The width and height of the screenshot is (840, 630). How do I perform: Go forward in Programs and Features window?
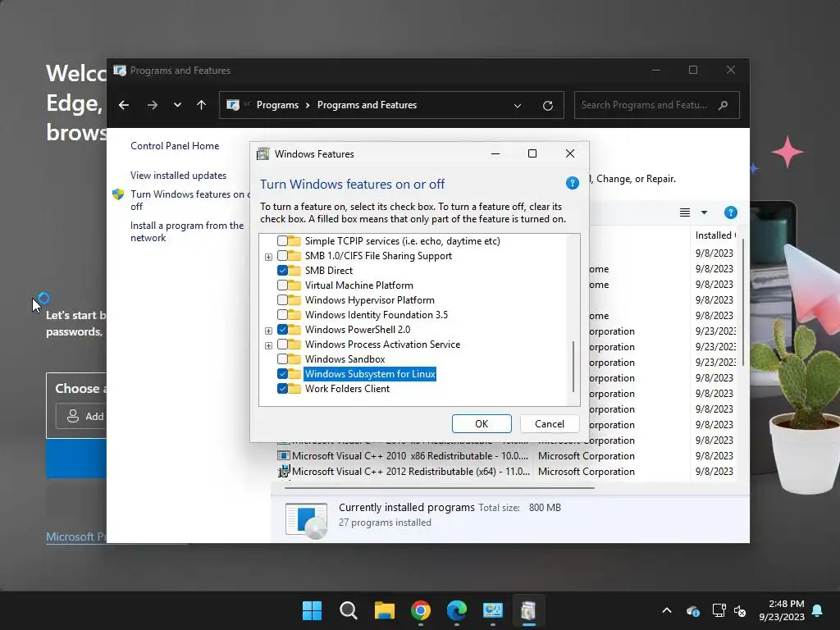tap(153, 105)
